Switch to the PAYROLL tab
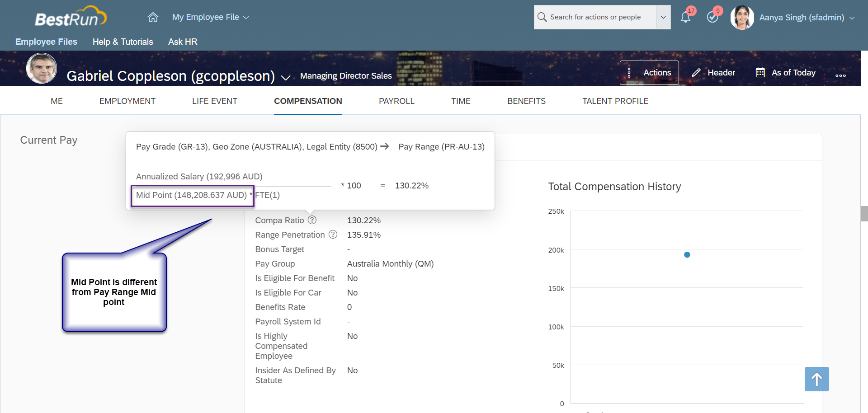 (396, 101)
